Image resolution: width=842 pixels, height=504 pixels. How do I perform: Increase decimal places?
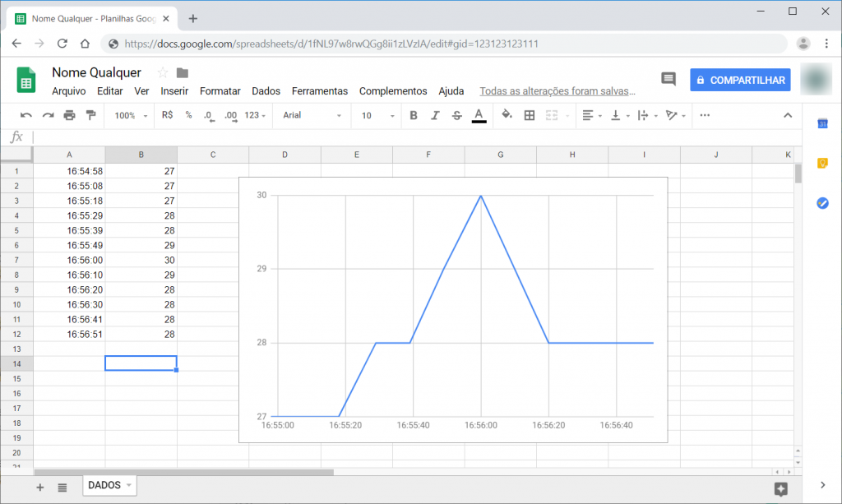(230, 115)
